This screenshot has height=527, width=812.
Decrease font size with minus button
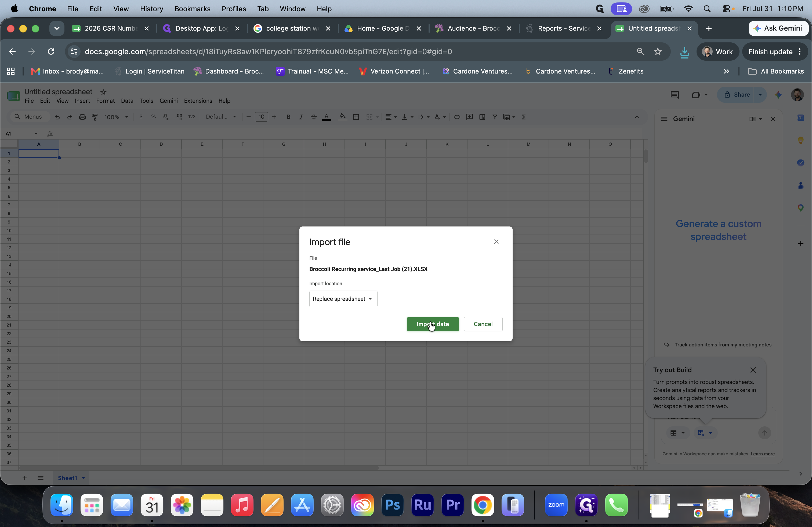248,117
